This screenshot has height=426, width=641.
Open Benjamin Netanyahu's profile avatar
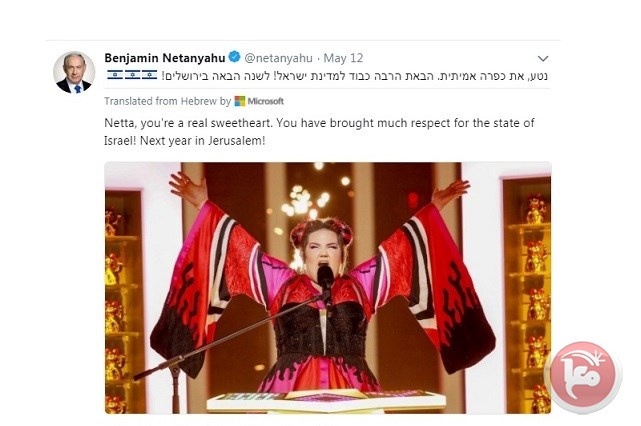point(74,72)
